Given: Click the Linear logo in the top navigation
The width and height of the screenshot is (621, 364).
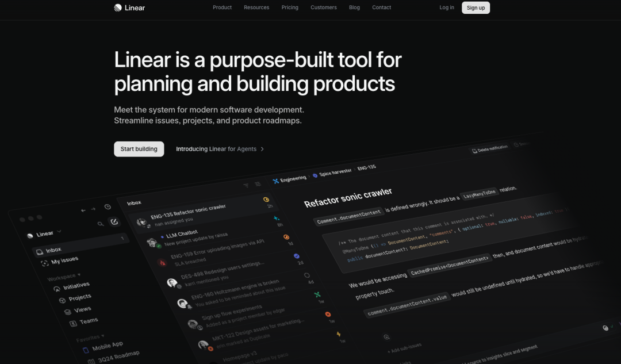Looking at the screenshot, I should [129, 7].
